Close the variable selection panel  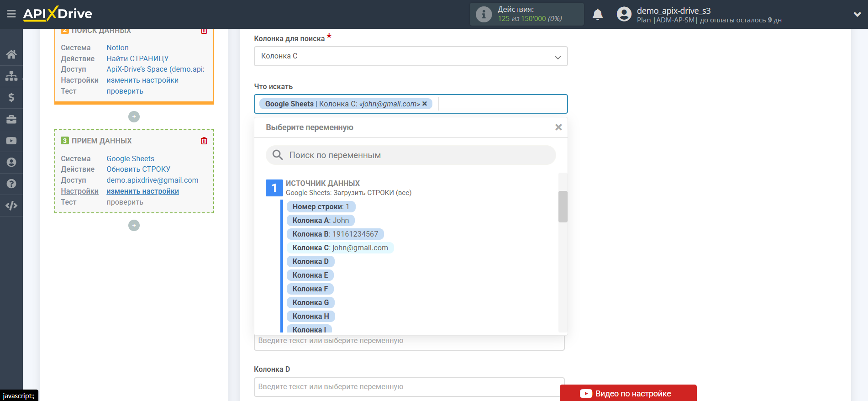[x=558, y=127]
